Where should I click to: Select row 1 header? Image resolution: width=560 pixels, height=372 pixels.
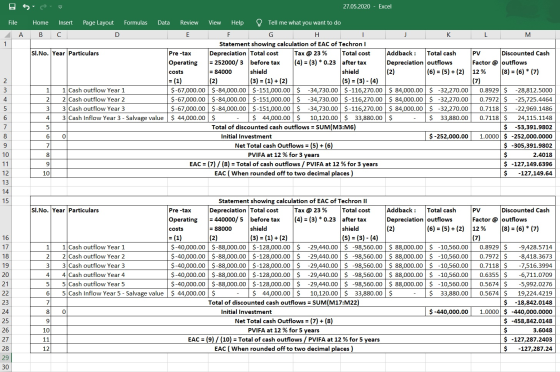click(x=6, y=44)
